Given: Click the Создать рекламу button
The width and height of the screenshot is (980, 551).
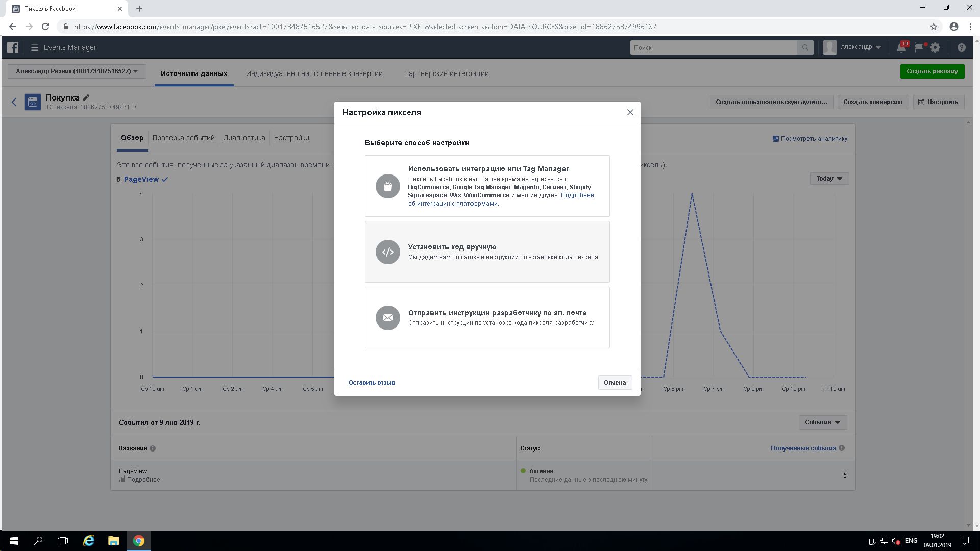Looking at the screenshot, I should click(932, 71).
